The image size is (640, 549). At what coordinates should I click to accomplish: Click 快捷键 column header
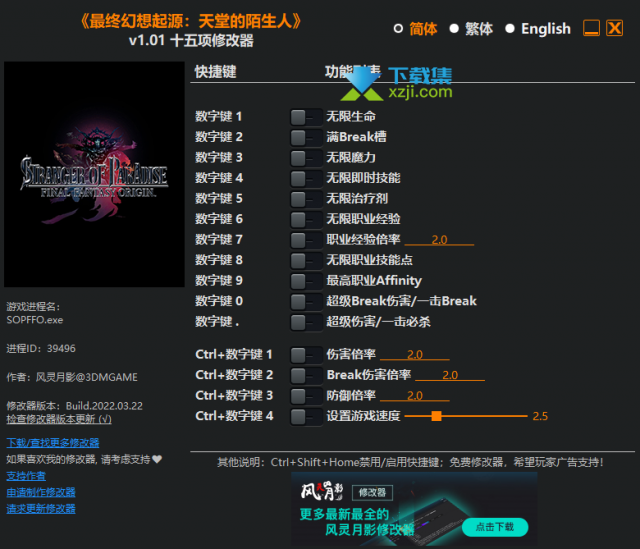pyautogui.click(x=216, y=72)
